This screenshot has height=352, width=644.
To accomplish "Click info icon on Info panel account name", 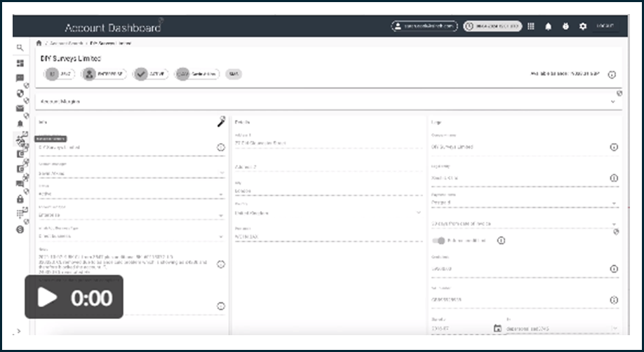I will [220, 147].
